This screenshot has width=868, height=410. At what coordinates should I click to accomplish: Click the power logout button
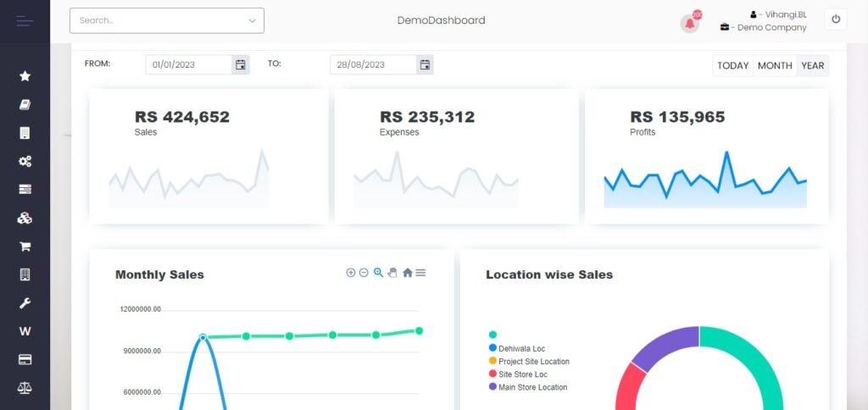(x=835, y=19)
